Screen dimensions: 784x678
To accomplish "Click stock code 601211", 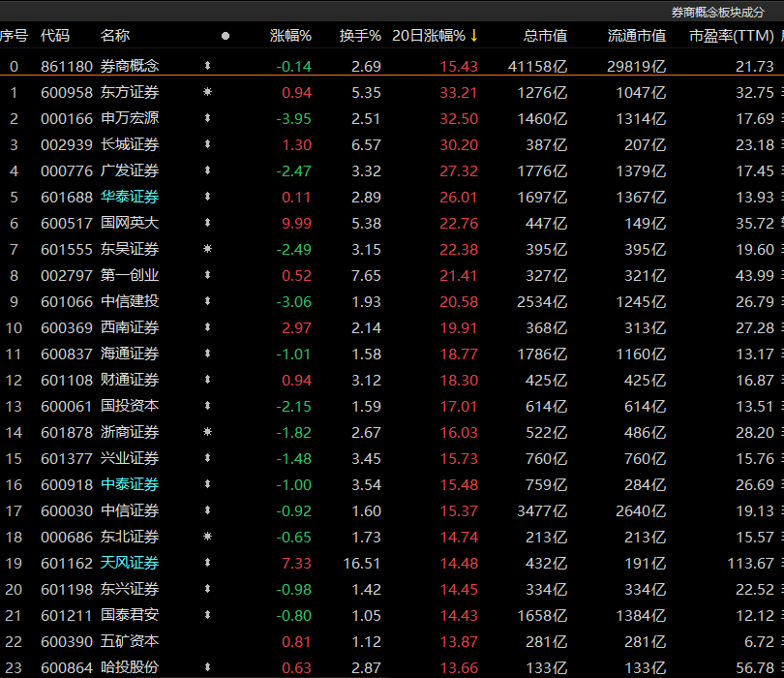I will pyautogui.click(x=67, y=615).
